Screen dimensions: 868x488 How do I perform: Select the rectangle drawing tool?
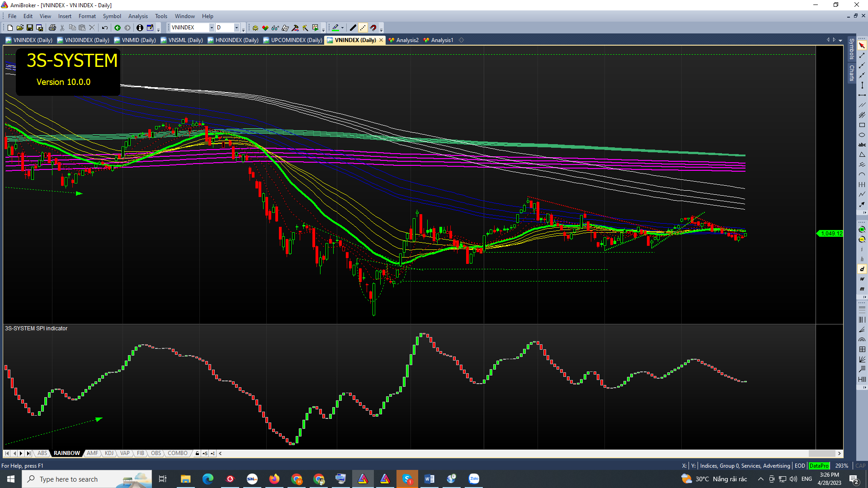[862, 125]
